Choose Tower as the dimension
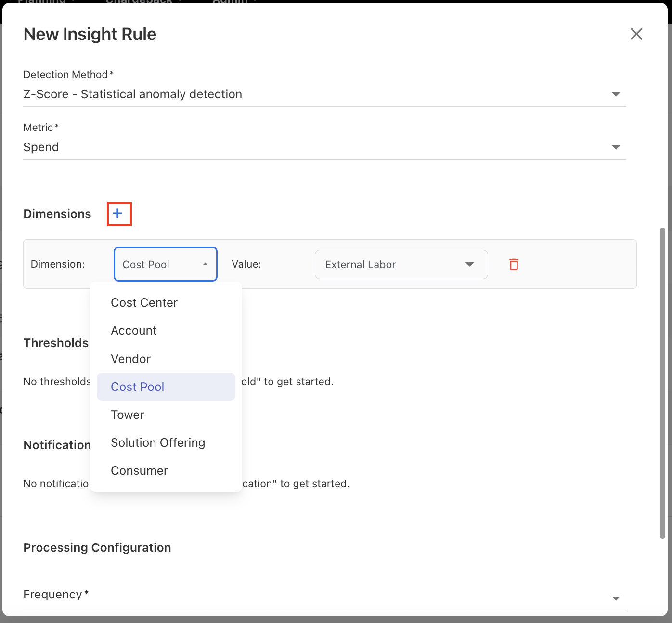672x623 pixels. click(x=128, y=415)
